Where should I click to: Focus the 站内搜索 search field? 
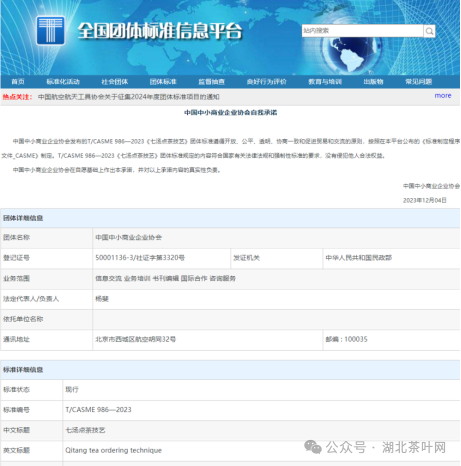pos(363,31)
